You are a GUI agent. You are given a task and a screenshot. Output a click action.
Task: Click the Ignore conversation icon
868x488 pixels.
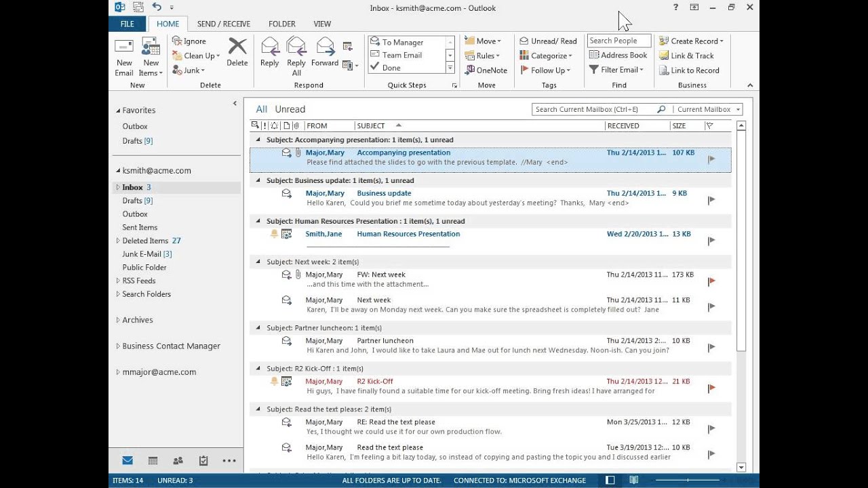(177, 41)
